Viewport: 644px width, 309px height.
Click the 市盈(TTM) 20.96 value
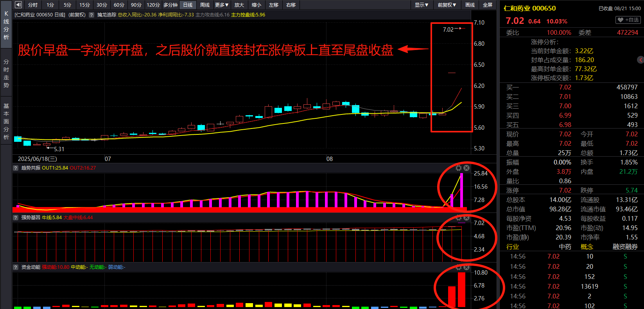(x=563, y=228)
